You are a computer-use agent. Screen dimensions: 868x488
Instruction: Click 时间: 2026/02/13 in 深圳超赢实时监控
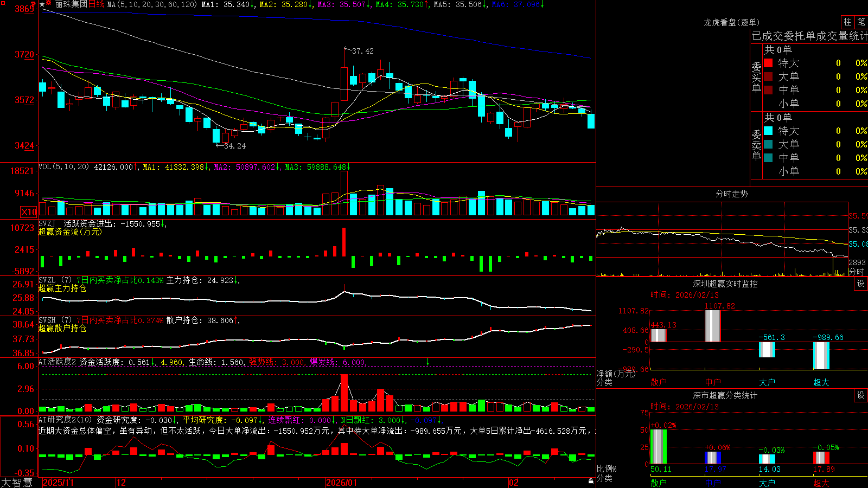[x=685, y=295]
